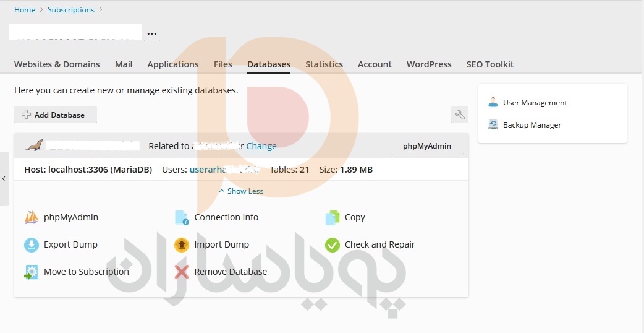Open the WordPress tab
The width and height of the screenshot is (644, 333).
tap(429, 64)
